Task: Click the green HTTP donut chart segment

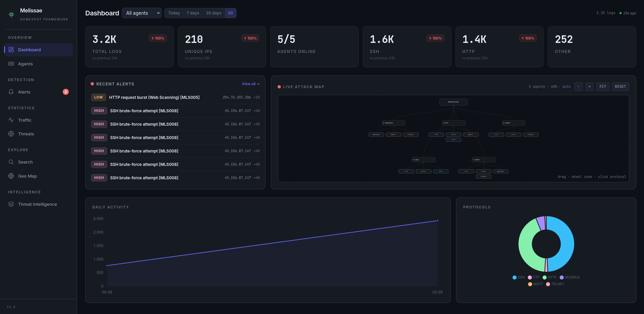Action: tap(526, 246)
